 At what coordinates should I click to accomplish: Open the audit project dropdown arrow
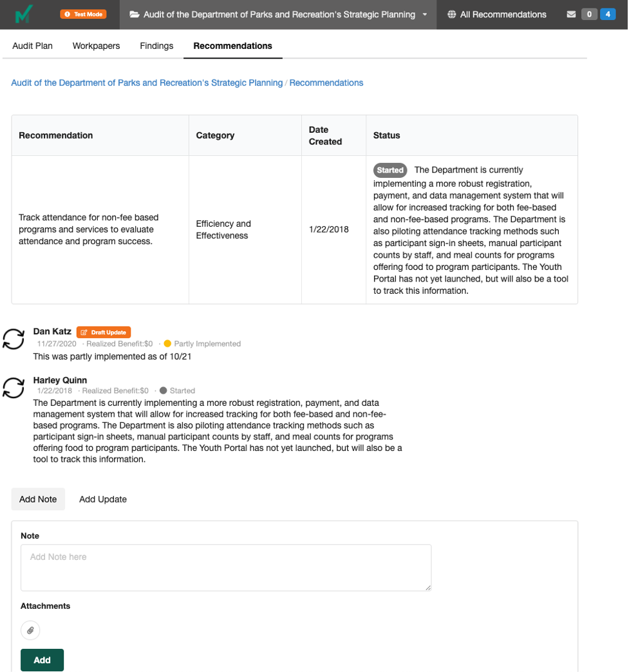click(x=425, y=15)
